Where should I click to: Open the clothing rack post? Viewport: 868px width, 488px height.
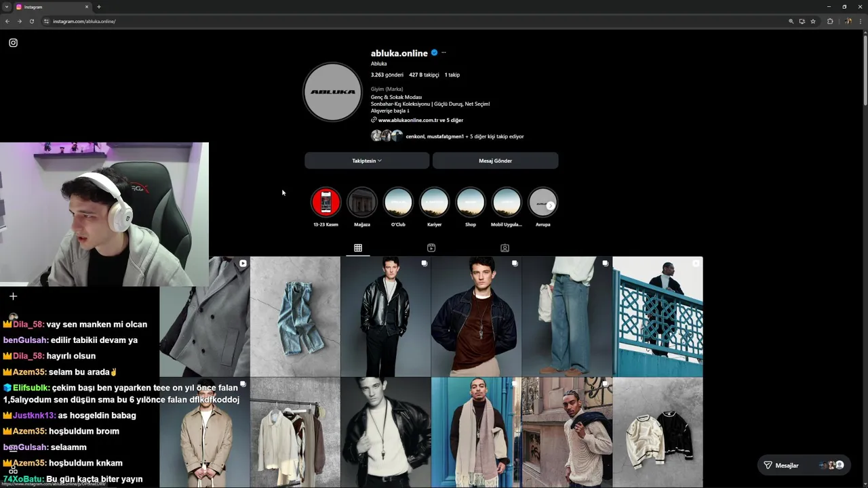(x=295, y=432)
